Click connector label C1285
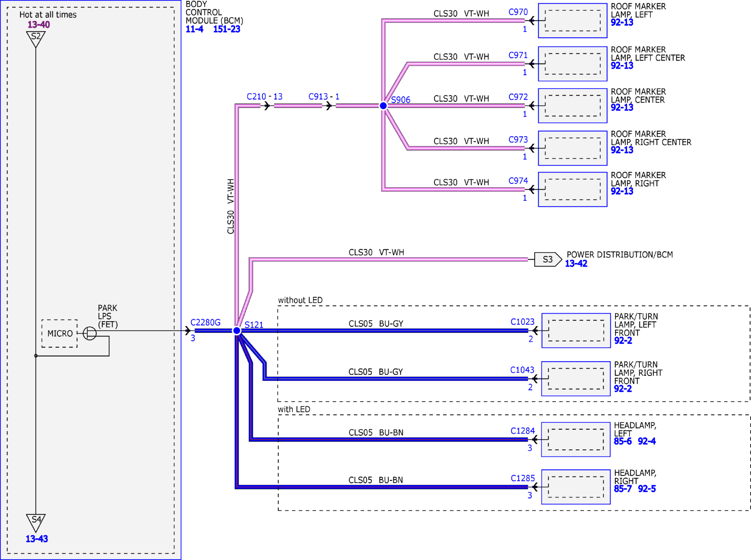 point(523,478)
